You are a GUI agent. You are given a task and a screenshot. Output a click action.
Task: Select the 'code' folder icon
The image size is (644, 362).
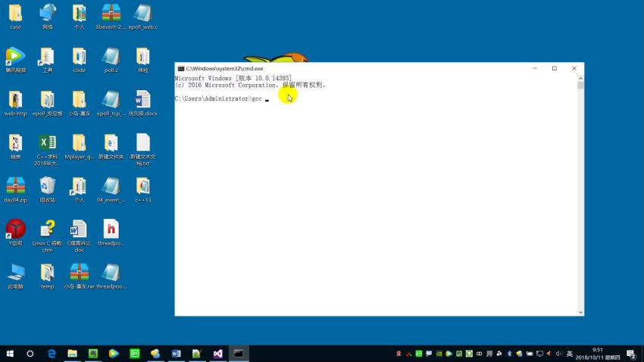pos(80,60)
